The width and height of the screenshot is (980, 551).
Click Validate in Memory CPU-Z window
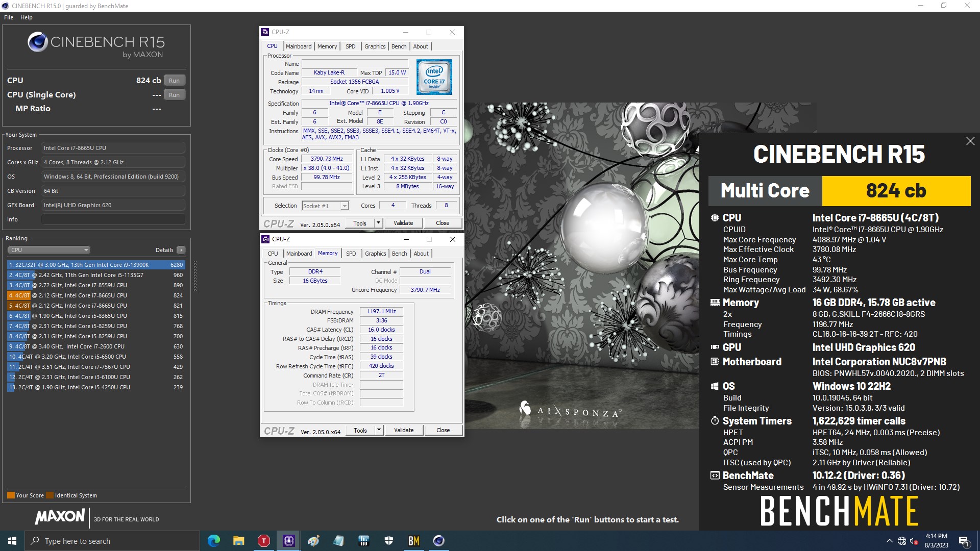point(404,431)
